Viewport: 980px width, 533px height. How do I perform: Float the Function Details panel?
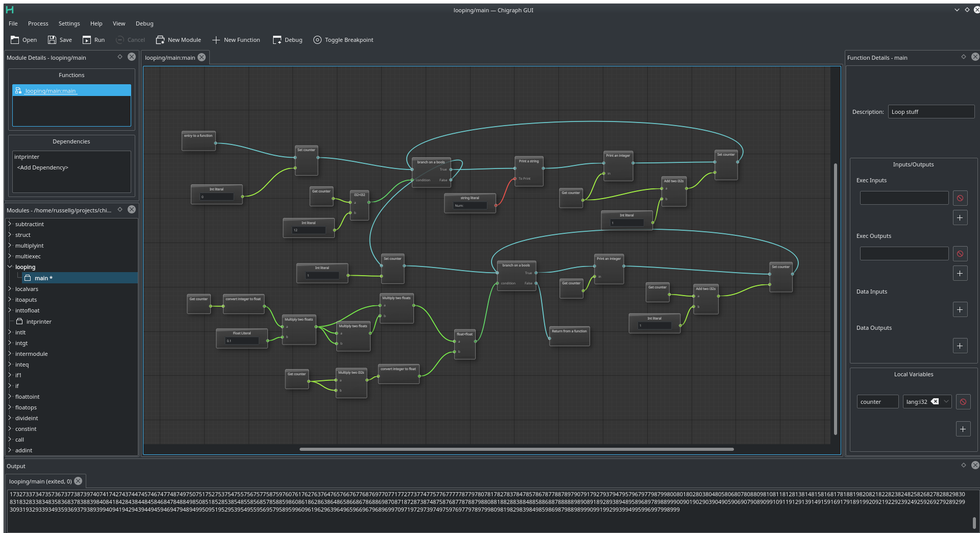(x=963, y=57)
